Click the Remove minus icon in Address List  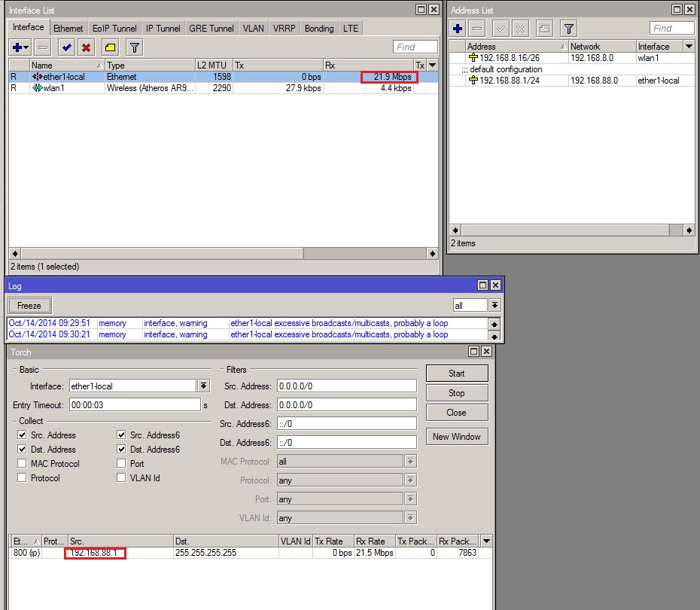pyautogui.click(x=477, y=29)
